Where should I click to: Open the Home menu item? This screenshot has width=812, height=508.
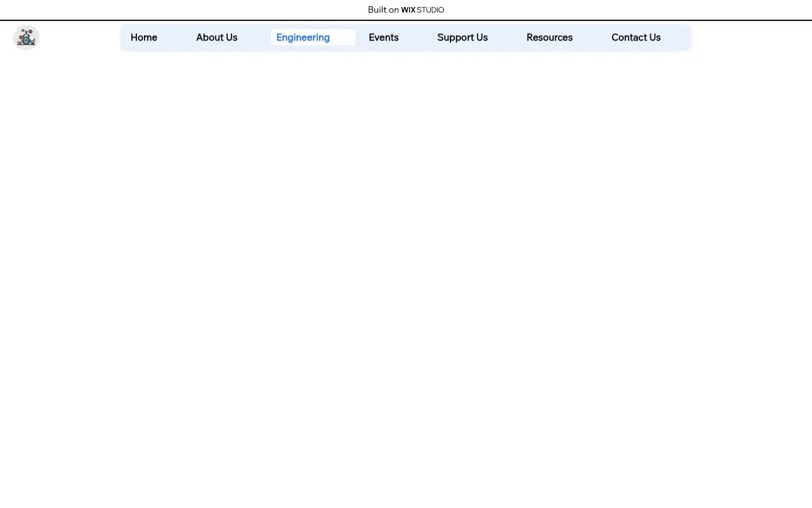tap(144, 37)
